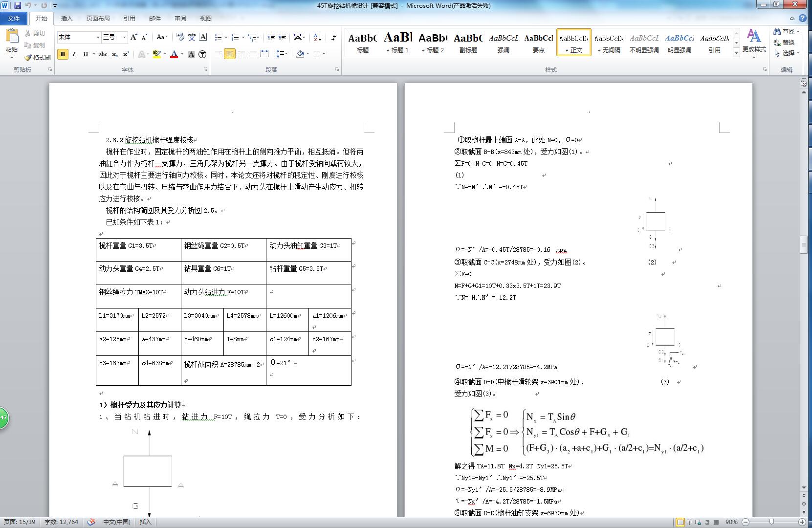Toggle Align Right paragraph button

241,54
